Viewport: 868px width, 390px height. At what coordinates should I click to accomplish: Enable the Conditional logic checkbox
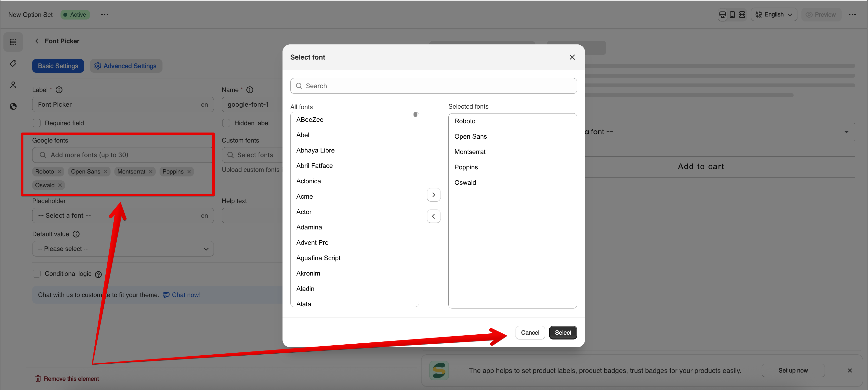[x=36, y=274]
